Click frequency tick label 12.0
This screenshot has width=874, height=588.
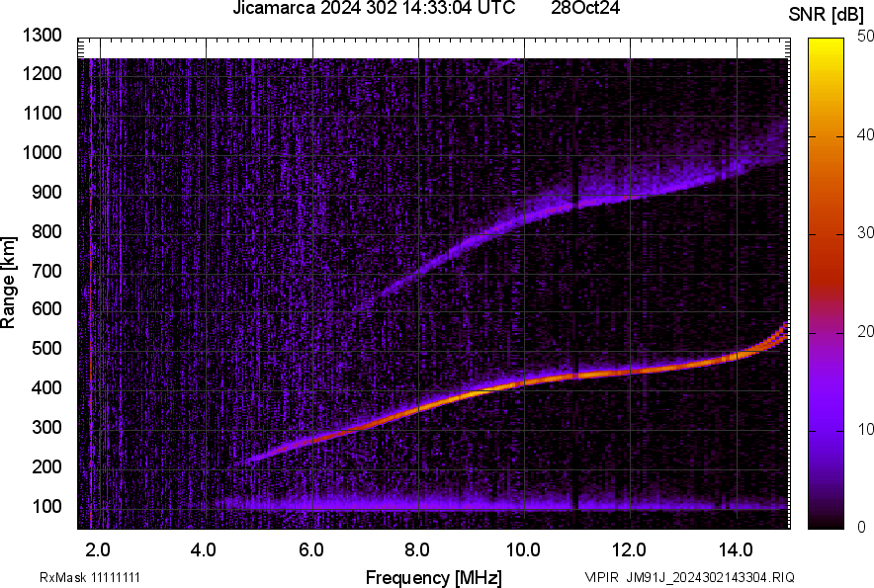pos(629,550)
